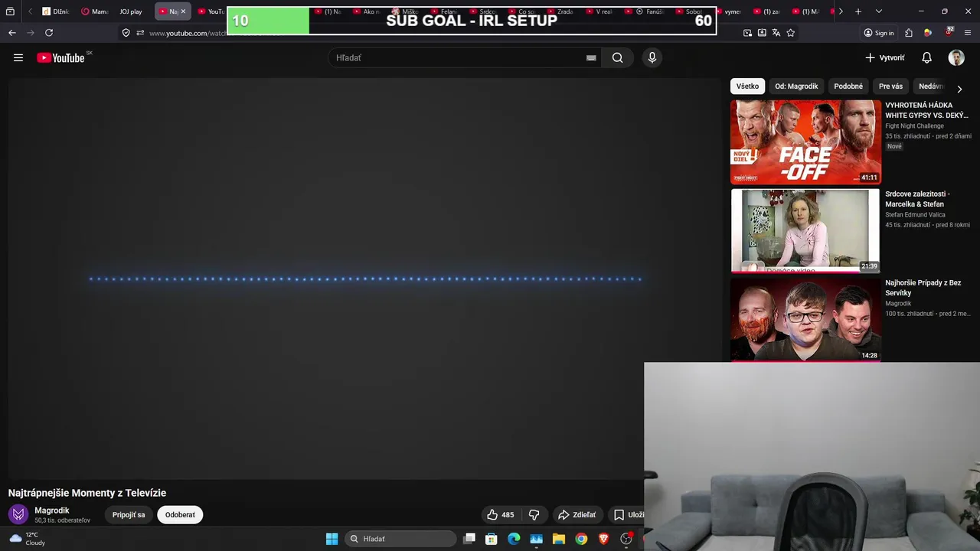980x551 pixels.
Task: Click the uBlock extension icon with 92 badge
Action: tap(949, 32)
